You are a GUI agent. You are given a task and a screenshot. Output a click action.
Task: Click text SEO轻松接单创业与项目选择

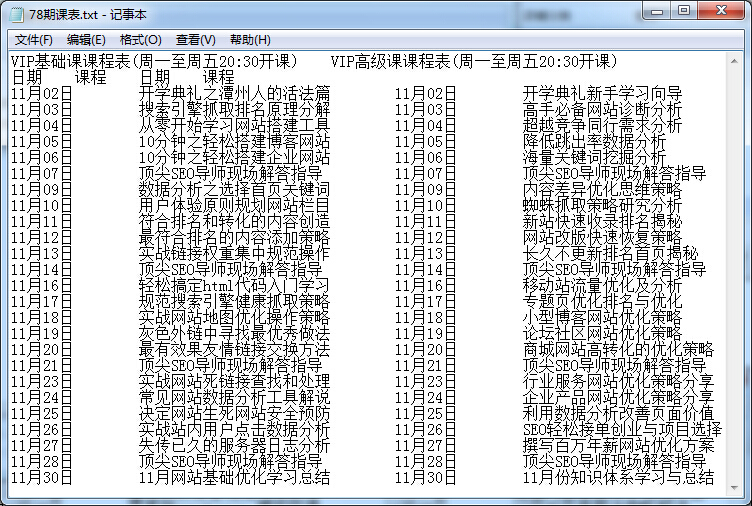(x=622, y=429)
